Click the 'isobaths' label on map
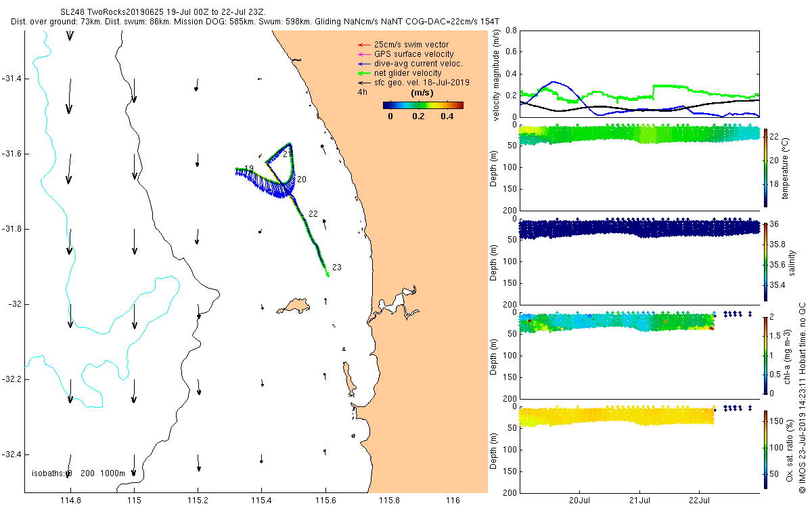This screenshot has height=508, width=812. pos(48,473)
